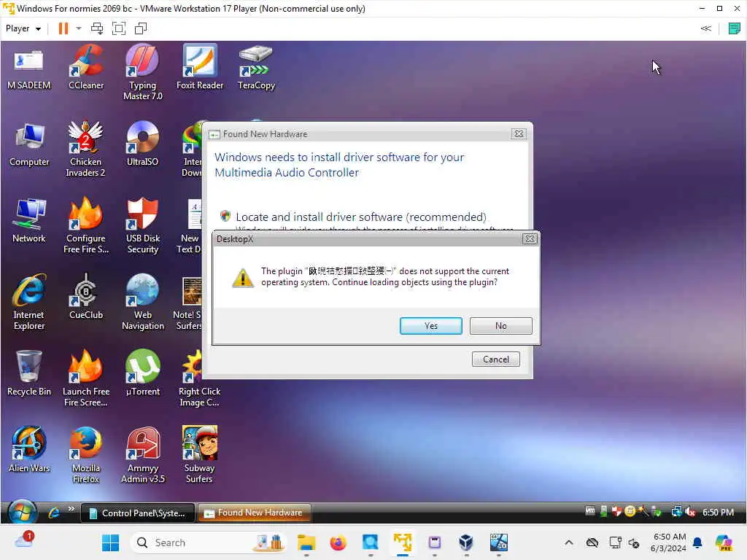Switch VMware to Unity mode
The height and width of the screenshot is (560, 747).
click(x=141, y=28)
